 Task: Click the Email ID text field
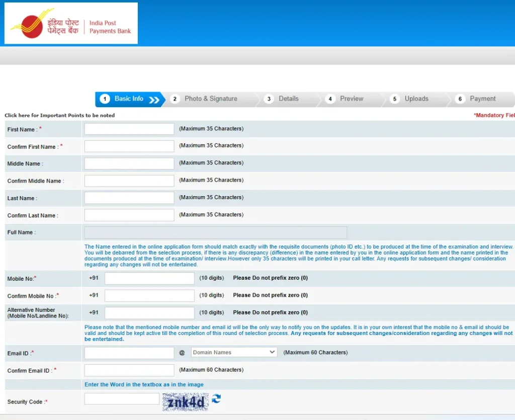(x=129, y=353)
